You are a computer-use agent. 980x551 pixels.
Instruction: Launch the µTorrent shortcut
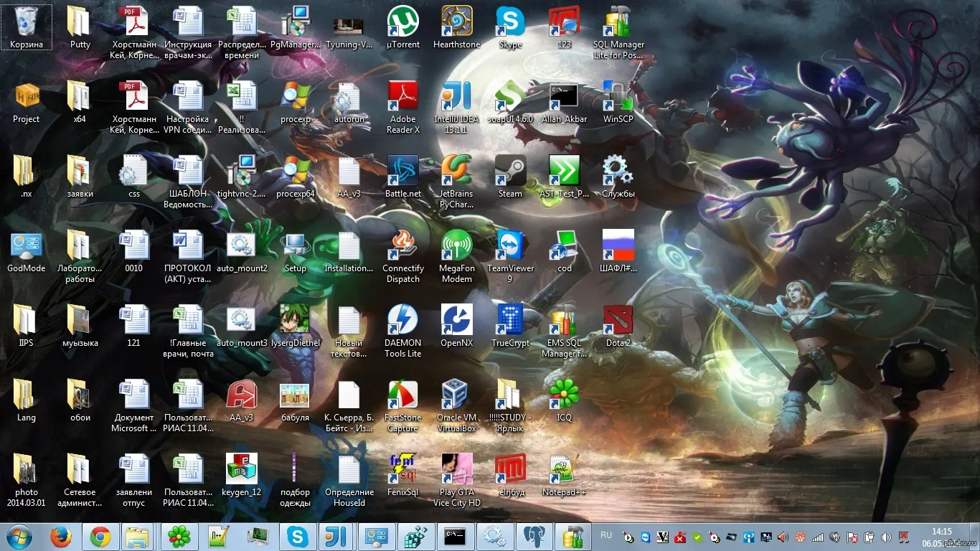pos(403,27)
